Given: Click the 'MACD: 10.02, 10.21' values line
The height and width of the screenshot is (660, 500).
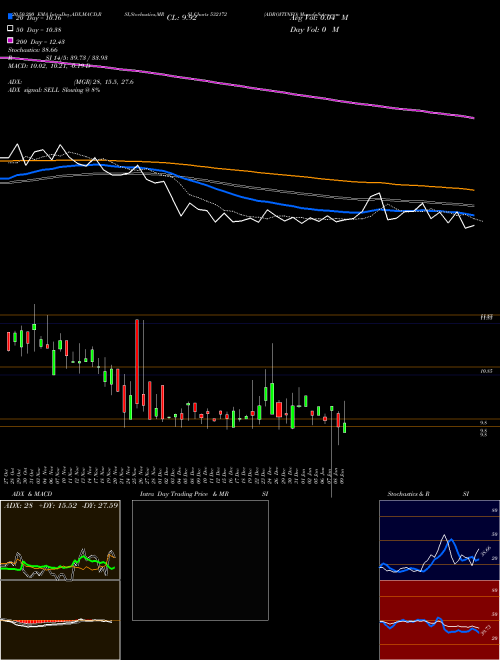Looking at the screenshot, I should pyautogui.click(x=49, y=66).
